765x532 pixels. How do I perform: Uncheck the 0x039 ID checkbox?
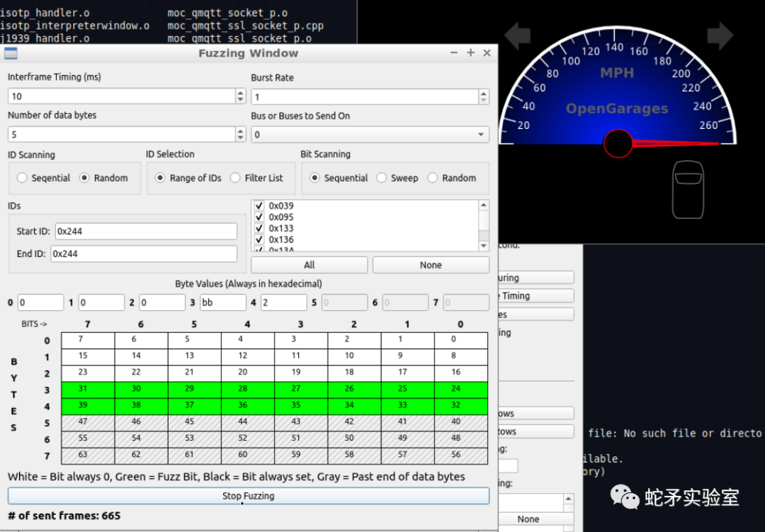(259, 206)
